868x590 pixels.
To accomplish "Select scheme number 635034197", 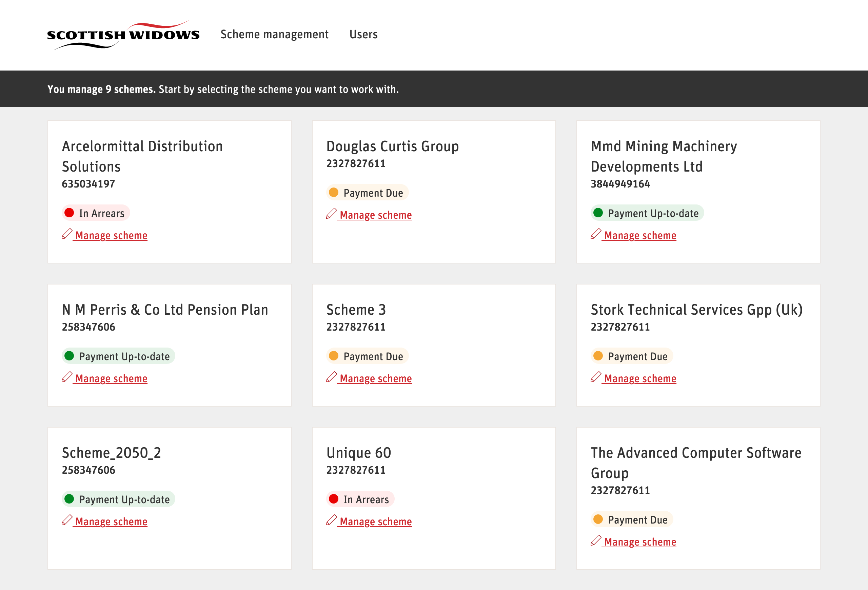I will click(x=88, y=184).
